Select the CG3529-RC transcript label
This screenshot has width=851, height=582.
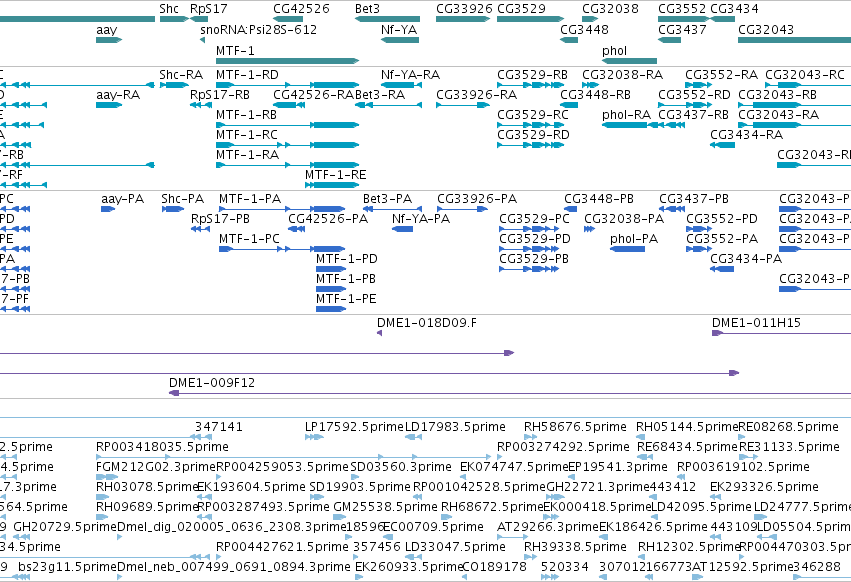[533, 115]
